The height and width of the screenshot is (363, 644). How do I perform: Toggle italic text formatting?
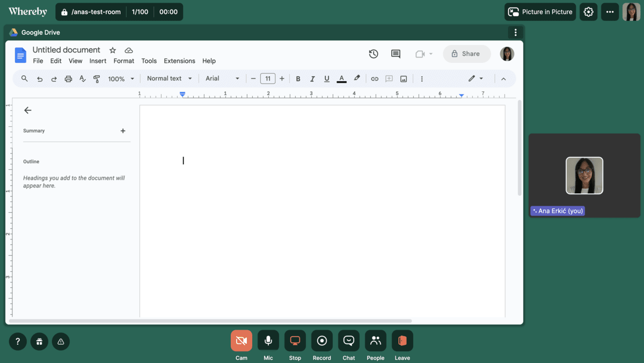(312, 78)
